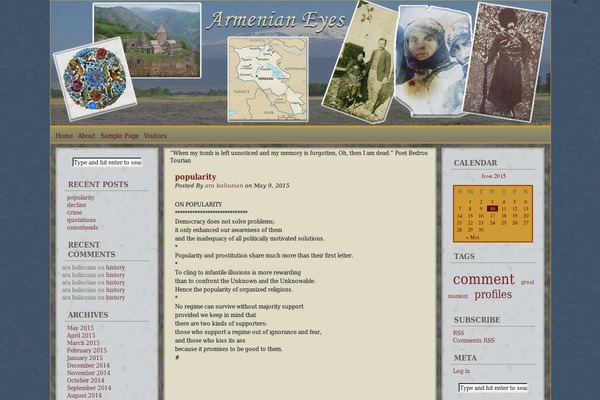Image resolution: width=600 pixels, height=400 pixels.
Task: Open April 2015 archive
Action: (x=81, y=335)
